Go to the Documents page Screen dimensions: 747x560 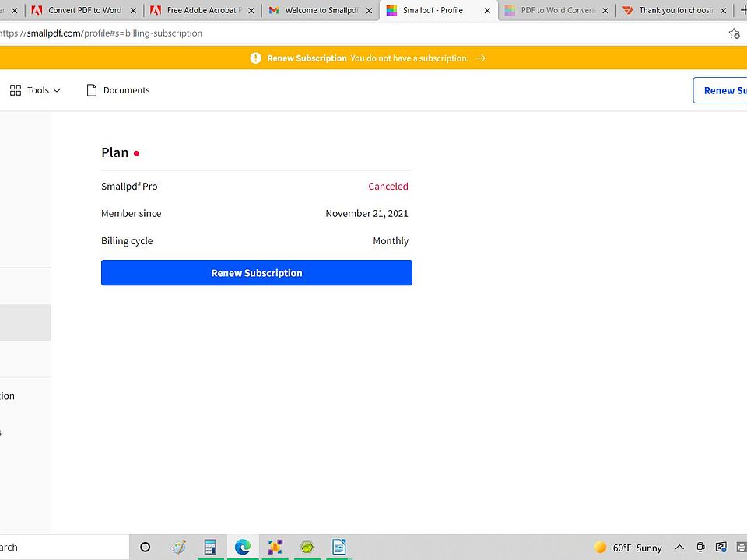coord(118,90)
